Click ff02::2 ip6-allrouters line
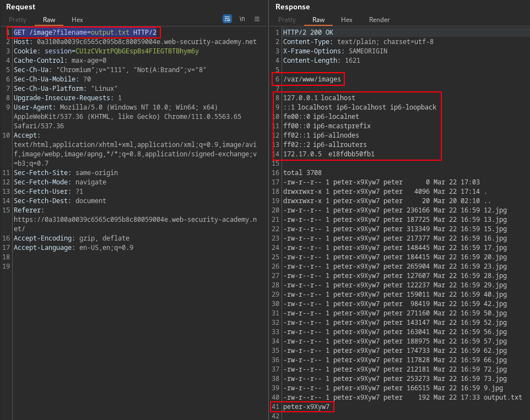Viewport: 530px width, 420px height. pyautogui.click(x=325, y=145)
